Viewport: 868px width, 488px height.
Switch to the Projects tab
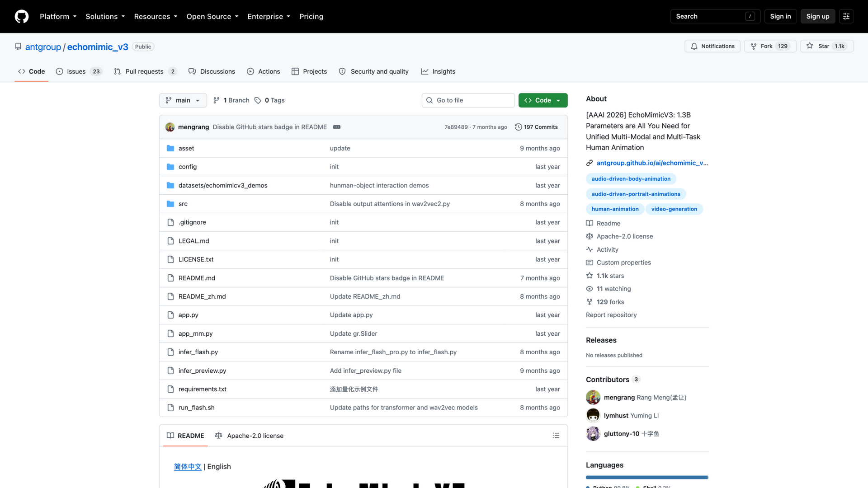(x=309, y=71)
